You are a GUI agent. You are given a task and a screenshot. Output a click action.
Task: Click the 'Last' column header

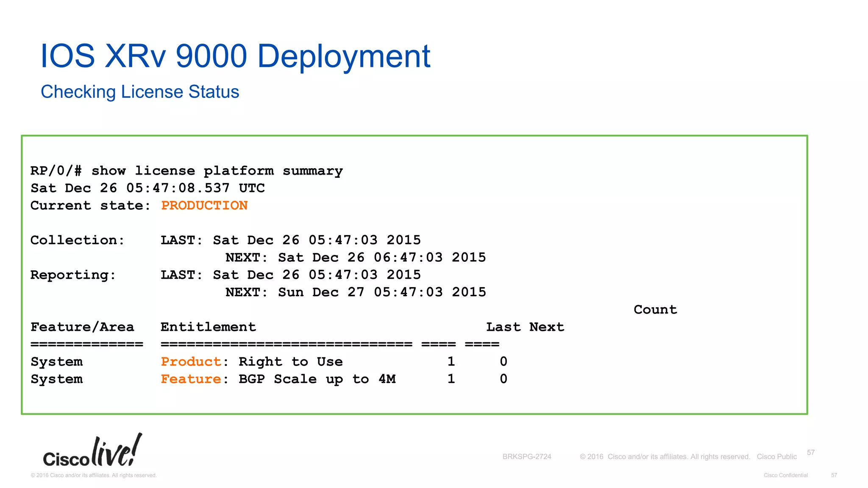(503, 327)
